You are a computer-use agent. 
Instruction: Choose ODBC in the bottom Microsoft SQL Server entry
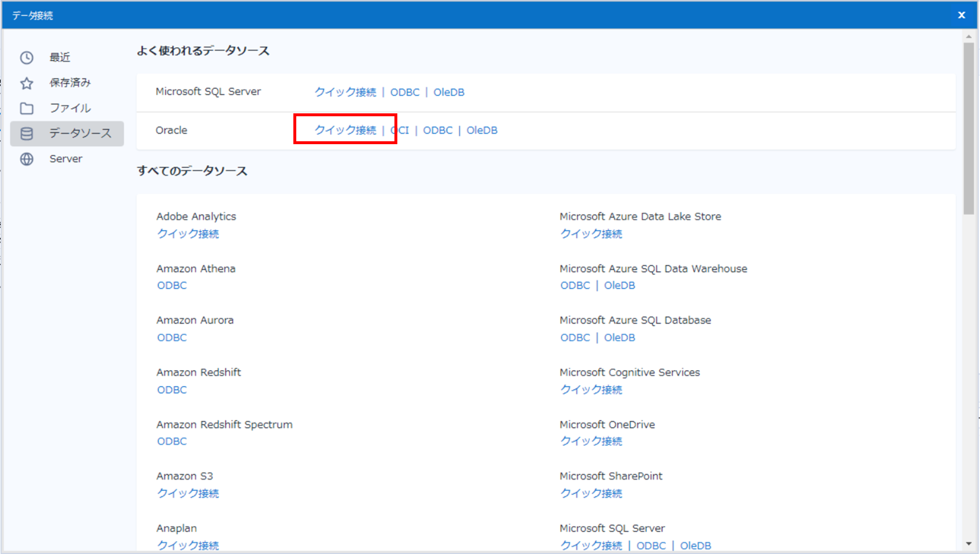[651, 545]
